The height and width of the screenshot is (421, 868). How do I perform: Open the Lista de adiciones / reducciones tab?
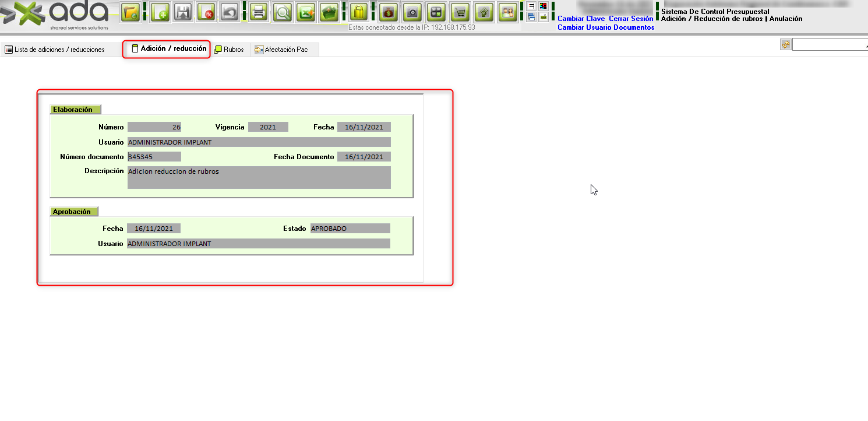pos(55,50)
